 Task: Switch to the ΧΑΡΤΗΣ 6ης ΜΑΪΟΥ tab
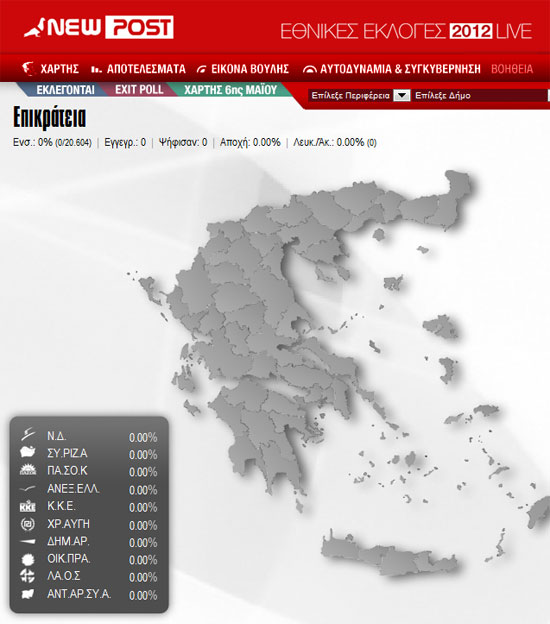click(x=230, y=90)
